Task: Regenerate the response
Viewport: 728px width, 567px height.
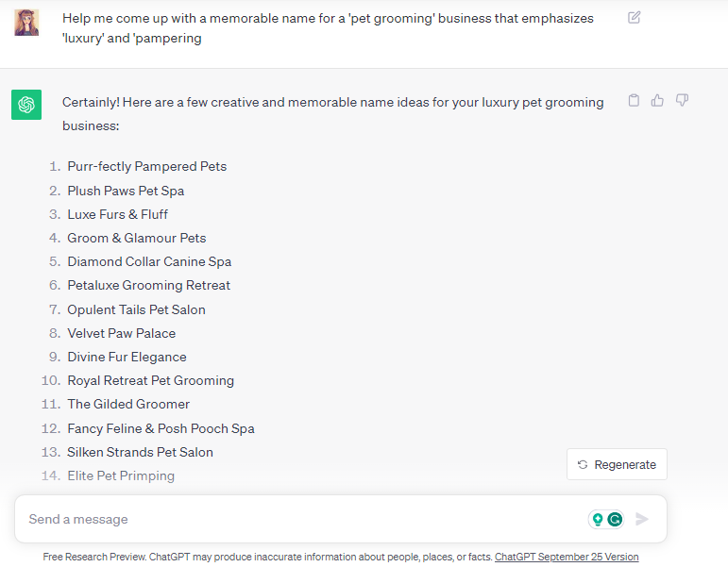Action: [x=617, y=464]
